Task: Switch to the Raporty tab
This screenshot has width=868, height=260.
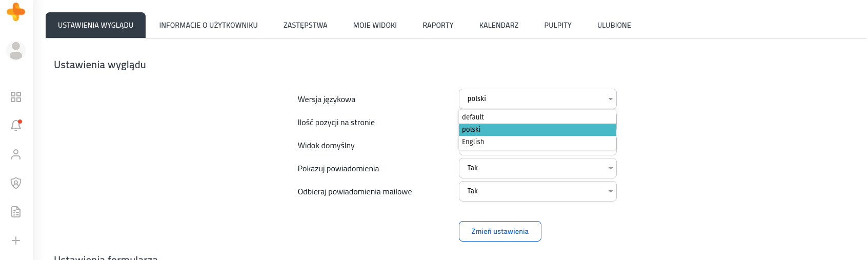Action: (x=438, y=25)
